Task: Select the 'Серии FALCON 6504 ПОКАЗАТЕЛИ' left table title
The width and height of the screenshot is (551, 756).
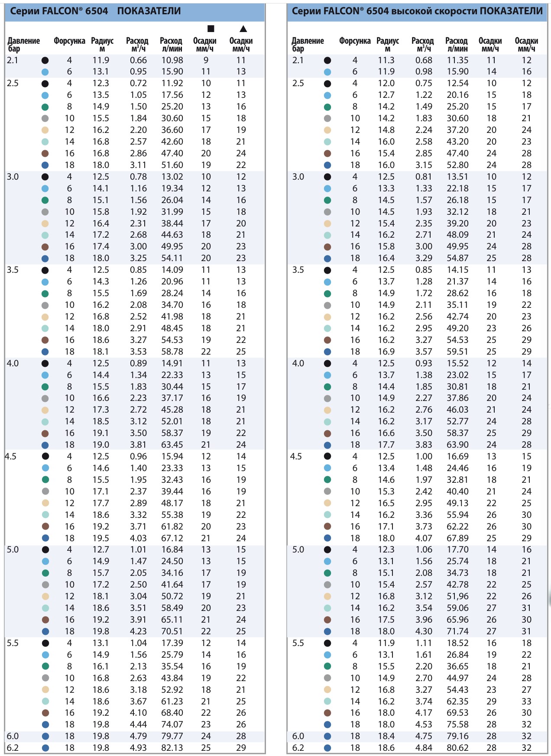Action: coord(95,11)
